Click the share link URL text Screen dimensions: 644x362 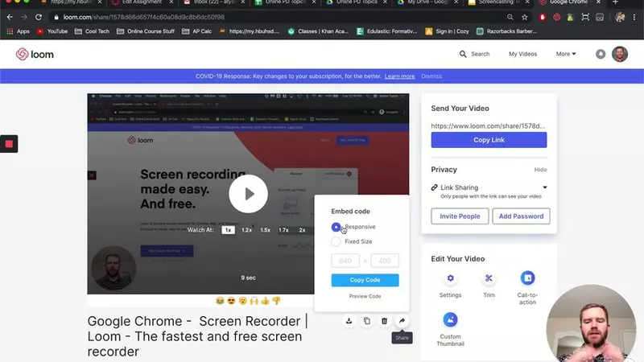coord(488,126)
